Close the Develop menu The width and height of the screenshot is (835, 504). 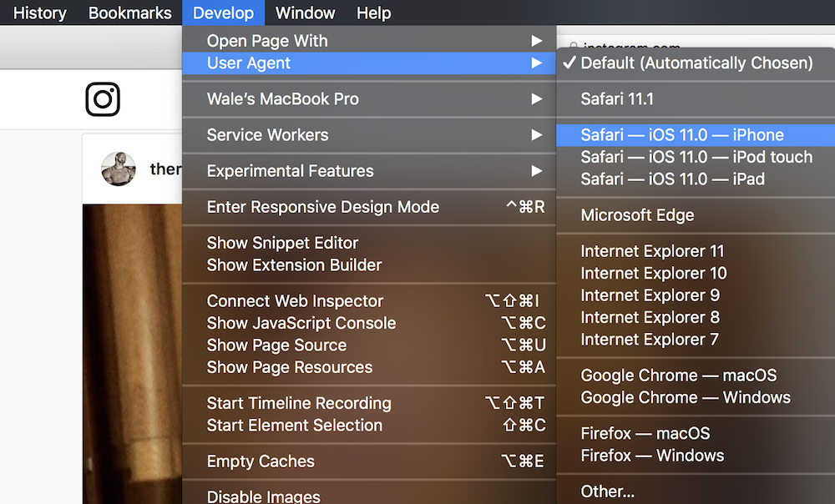click(223, 13)
